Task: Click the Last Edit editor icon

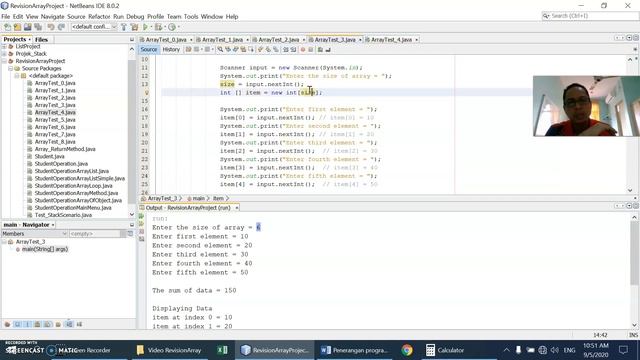Action: coord(188,49)
